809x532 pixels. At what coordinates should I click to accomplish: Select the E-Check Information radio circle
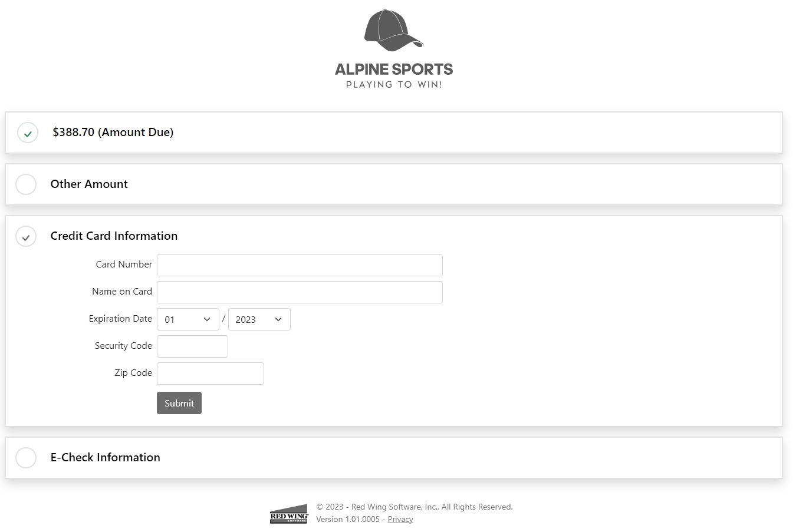point(26,458)
